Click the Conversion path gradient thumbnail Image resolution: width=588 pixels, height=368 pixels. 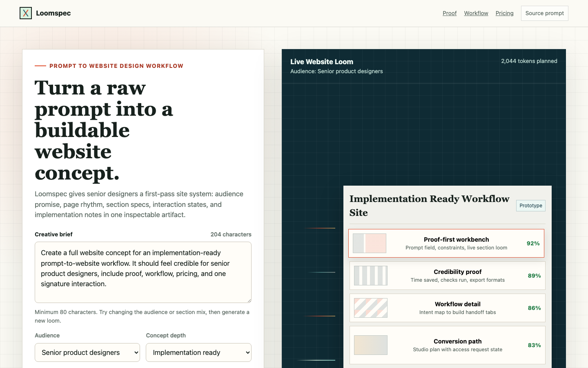(371, 345)
